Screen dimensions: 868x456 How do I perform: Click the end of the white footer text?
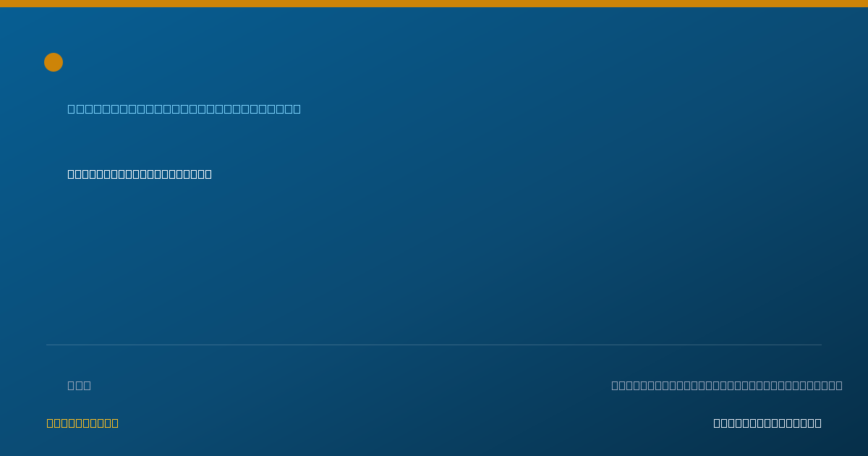[818, 423]
